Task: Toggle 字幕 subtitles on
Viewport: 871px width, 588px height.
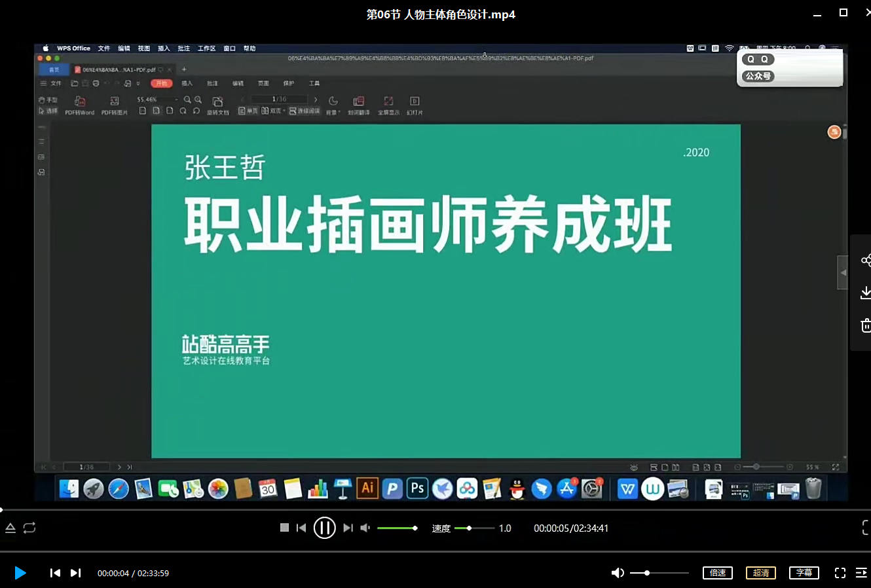Action: [804, 573]
